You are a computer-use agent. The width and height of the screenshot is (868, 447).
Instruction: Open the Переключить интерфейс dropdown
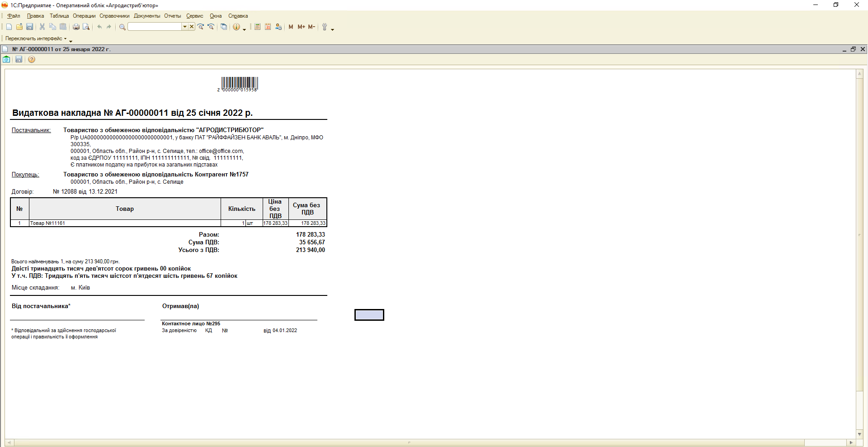tap(36, 38)
